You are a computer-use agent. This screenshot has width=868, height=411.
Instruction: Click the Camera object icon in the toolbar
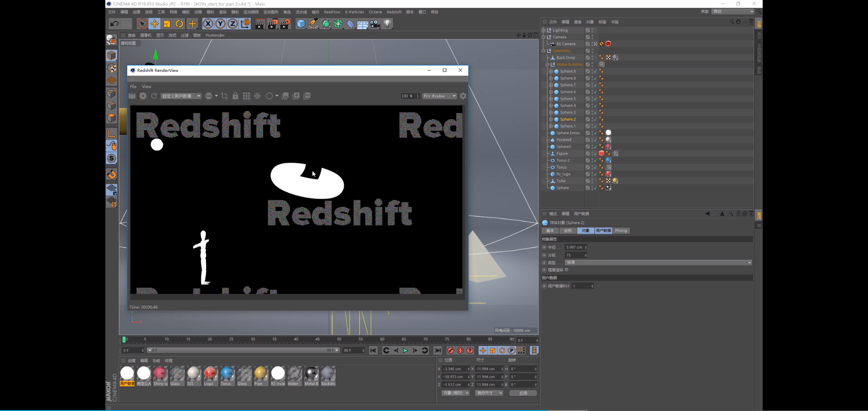click(x=375, y=24)
